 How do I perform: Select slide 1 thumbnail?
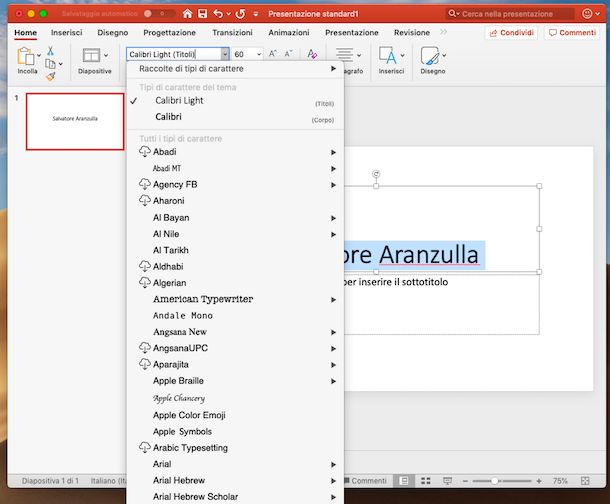[75, 121]
